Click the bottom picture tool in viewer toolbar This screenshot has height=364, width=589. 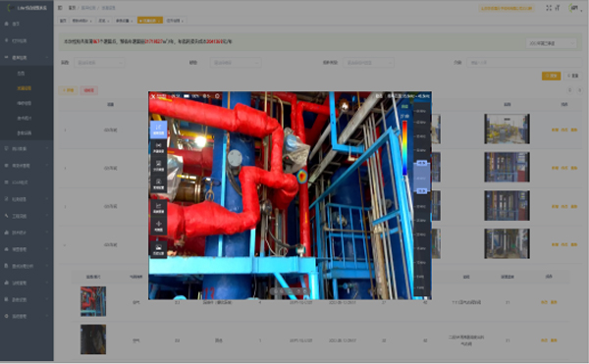click(x=158, y=249)
